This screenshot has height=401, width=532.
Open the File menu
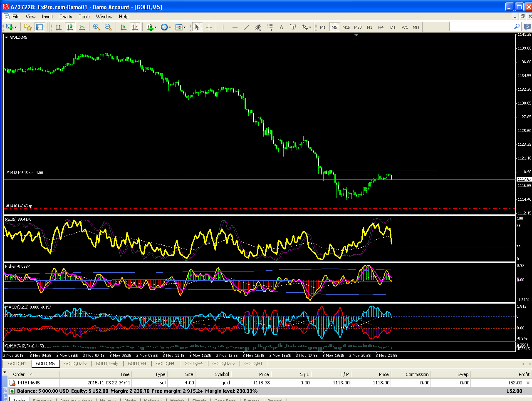[16, 17]
